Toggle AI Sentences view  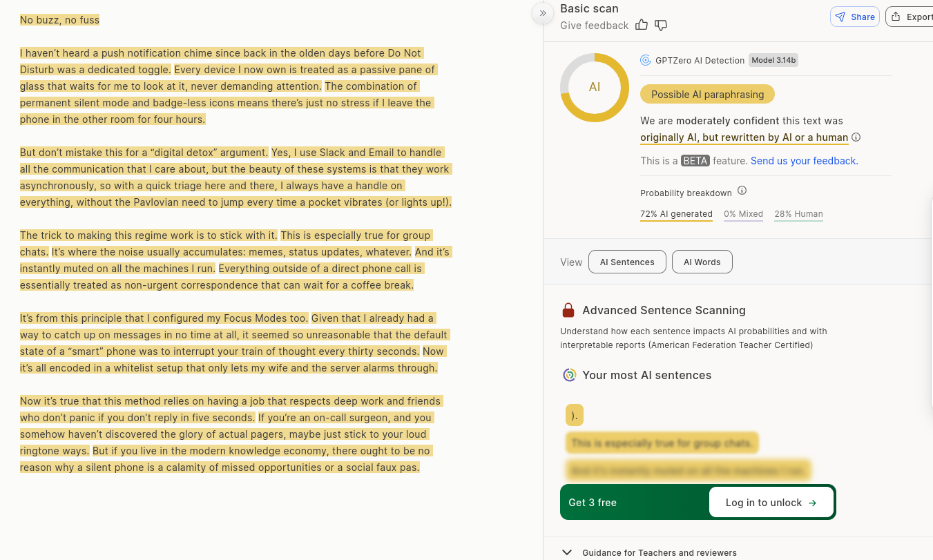tap(627, 262)
